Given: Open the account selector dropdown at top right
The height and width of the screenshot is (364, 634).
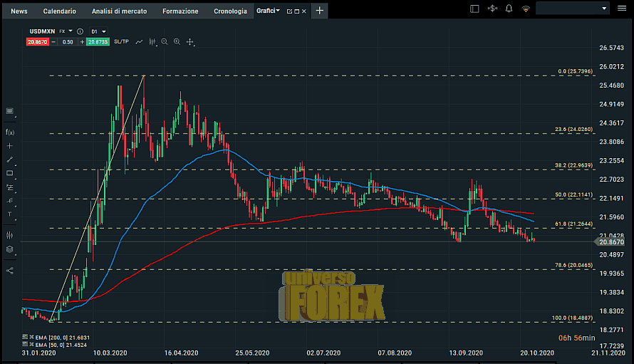Looking at the screenshot, I should click(x=573, y=9).
